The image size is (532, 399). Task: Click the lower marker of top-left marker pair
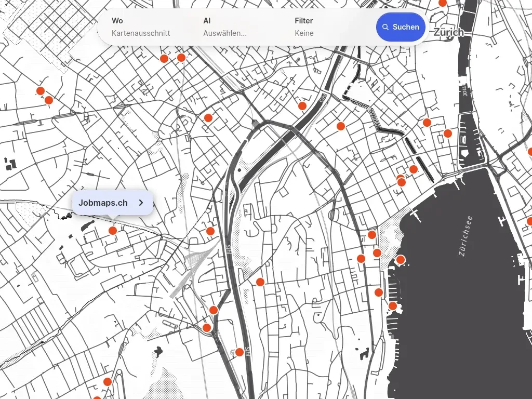(49, 100)
